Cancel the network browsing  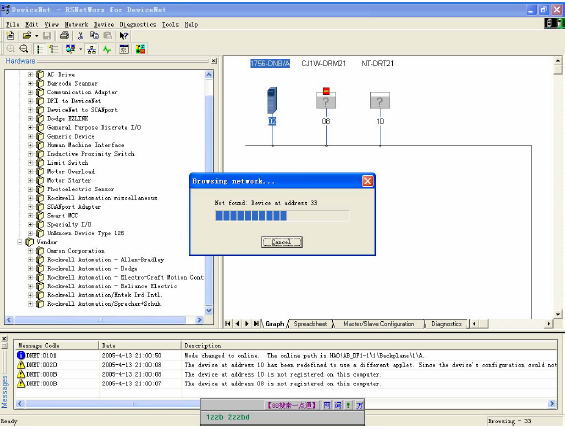(281, 242)
